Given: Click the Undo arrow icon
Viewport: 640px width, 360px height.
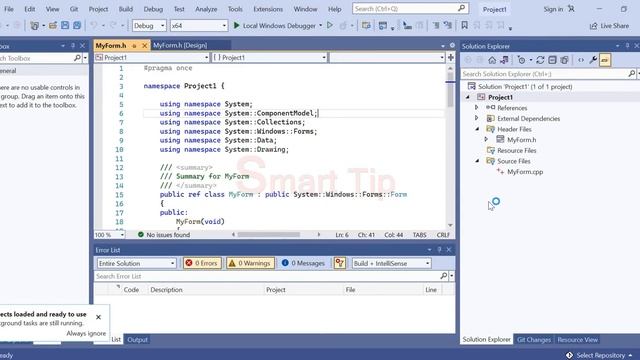Looking at the screenshot, I should [x=94, y=25].
